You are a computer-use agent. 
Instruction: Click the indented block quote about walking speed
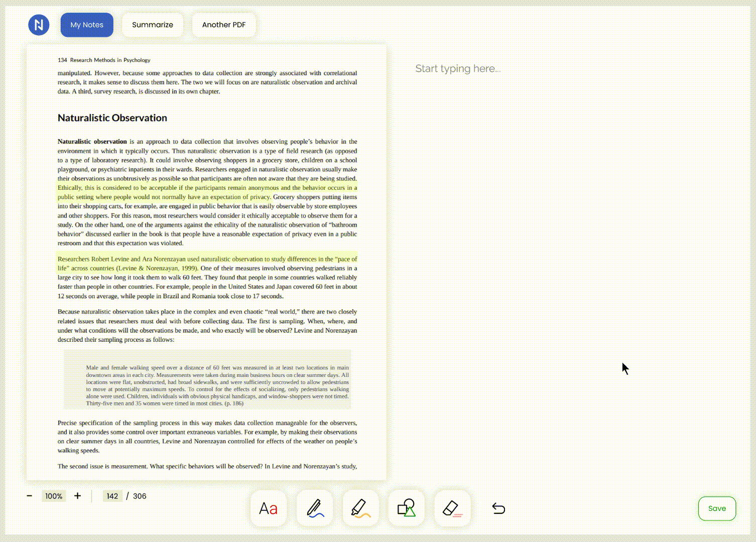point(217,385)
